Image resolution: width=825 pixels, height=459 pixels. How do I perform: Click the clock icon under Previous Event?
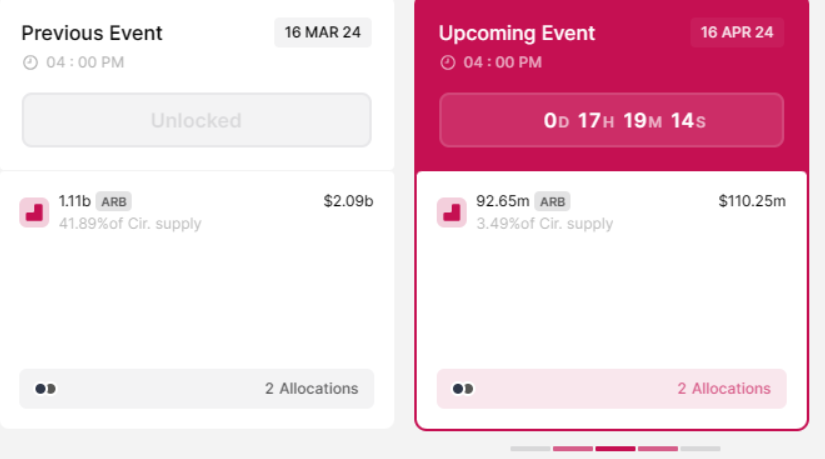click(30, 63)
